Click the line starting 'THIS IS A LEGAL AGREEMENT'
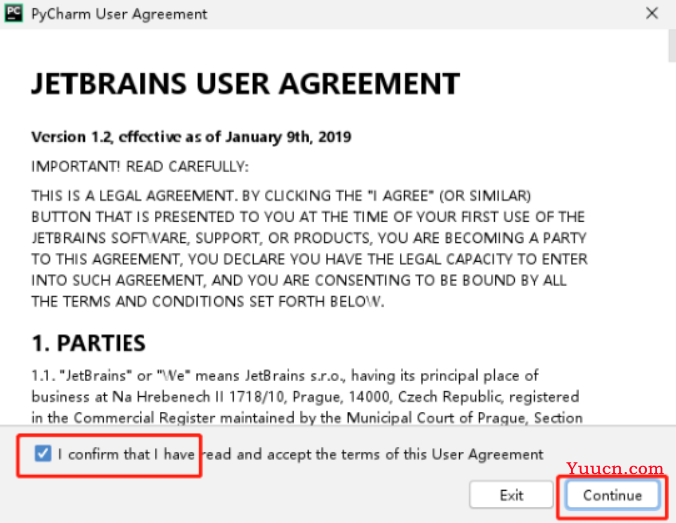Viewport: 676px width, 523px height. [281, 196]
